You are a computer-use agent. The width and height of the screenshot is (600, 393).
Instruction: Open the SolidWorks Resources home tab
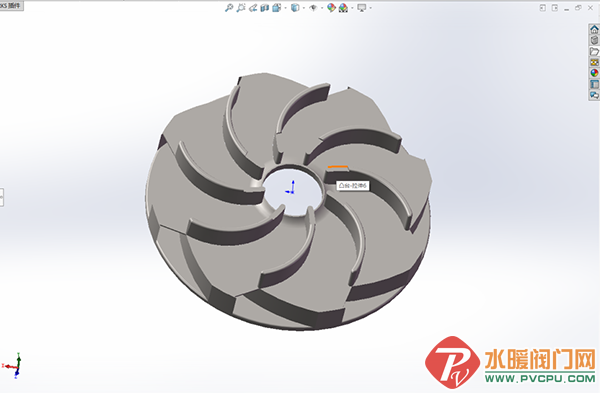tap(594, 29)
